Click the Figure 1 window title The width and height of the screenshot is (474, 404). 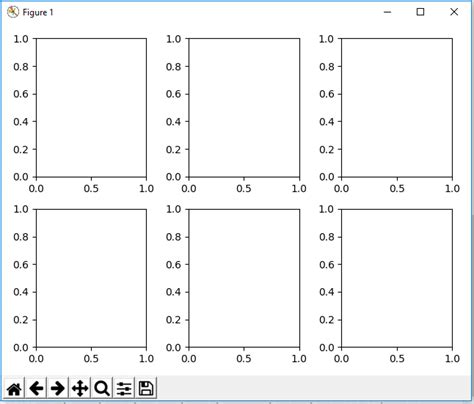point(38,13)
